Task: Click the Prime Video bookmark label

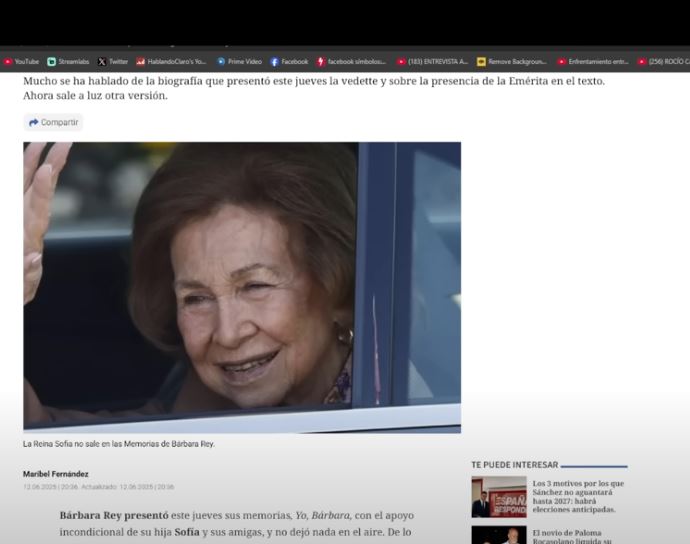Action: click(245, 62)
